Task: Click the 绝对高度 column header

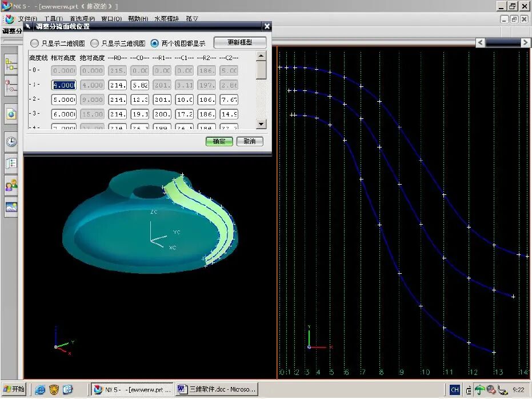Action: [93, 58]
